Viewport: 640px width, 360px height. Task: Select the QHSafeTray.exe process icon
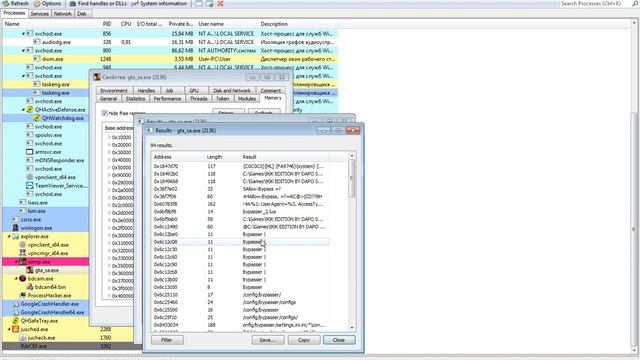coord(16,321)
